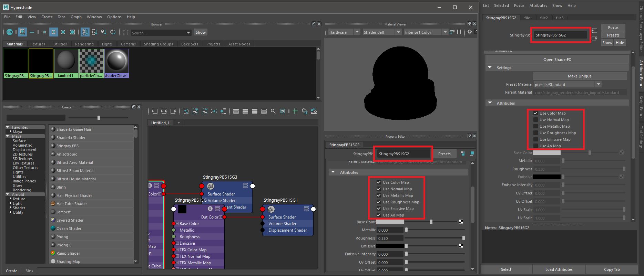
Task: Enable Use Normal Map in Attribute Editor
Action: point(535,120)
